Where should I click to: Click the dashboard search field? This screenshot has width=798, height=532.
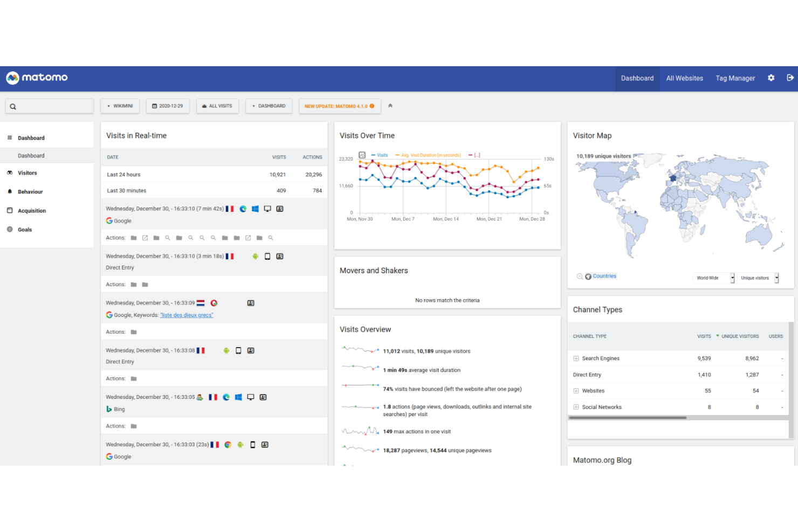click(x=49, y=106)
